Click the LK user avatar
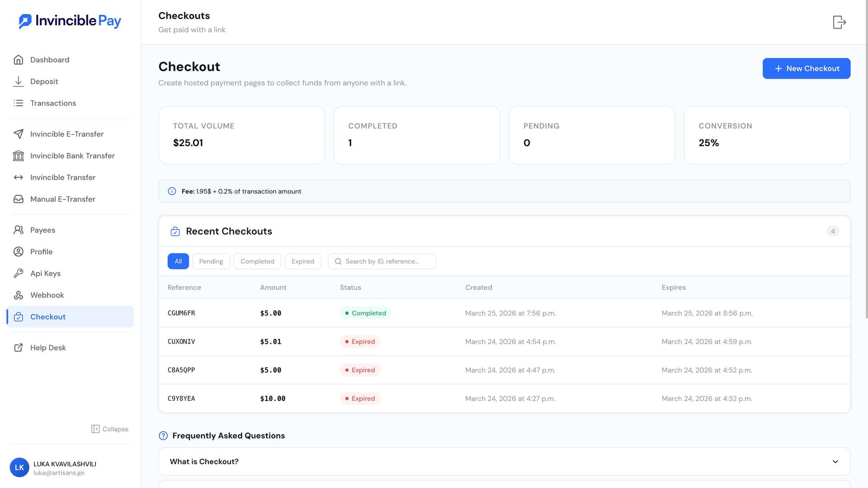 pos(19,468)
